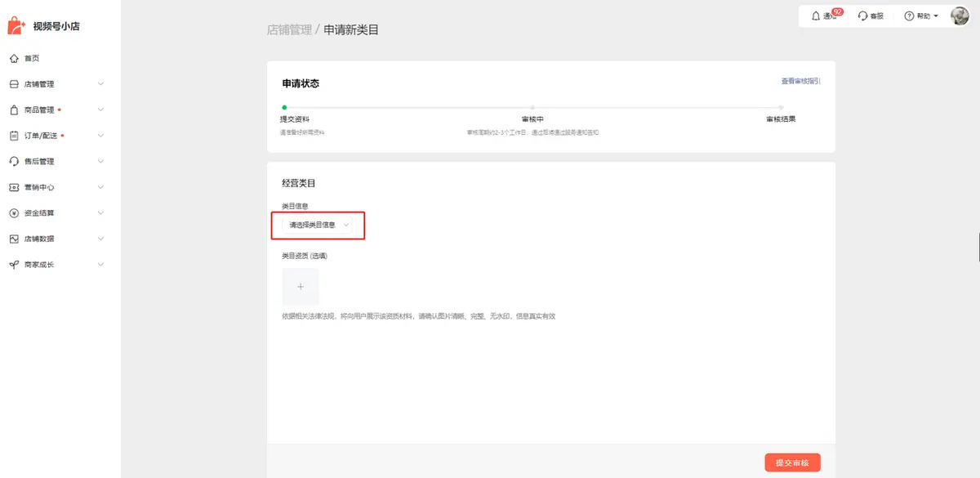Click the 经营类目 heading
The width and height of the screenshot is (980, 478).
298,184
